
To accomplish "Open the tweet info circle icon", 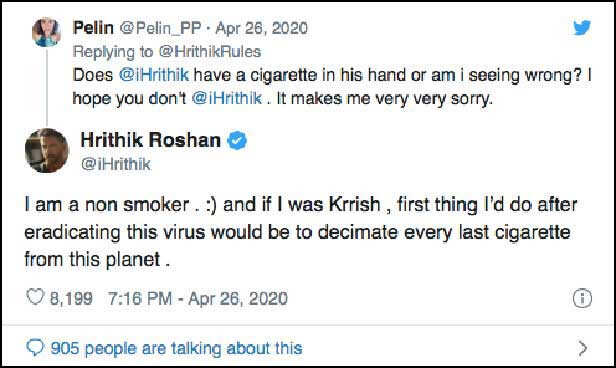I will (x=582, y=298).
